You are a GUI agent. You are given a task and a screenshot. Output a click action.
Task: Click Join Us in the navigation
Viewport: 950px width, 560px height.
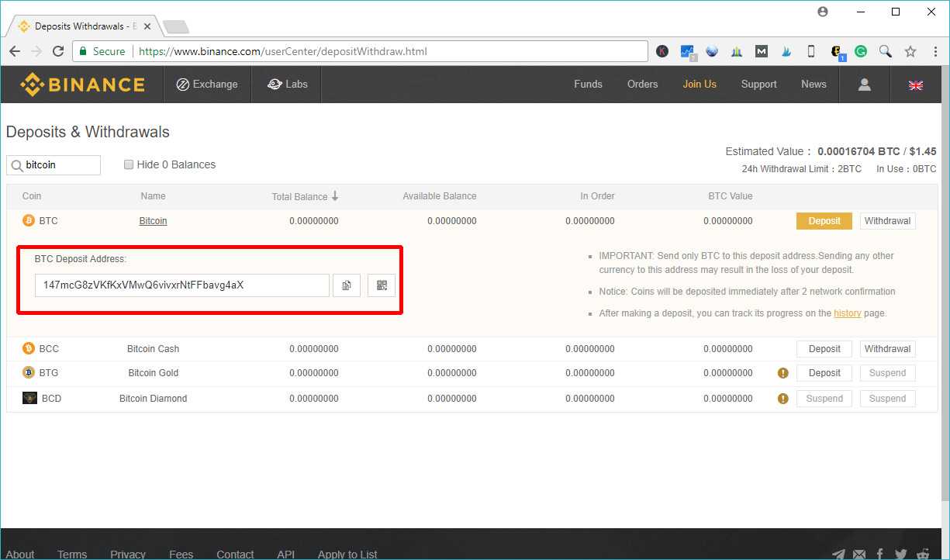(700, 85)
